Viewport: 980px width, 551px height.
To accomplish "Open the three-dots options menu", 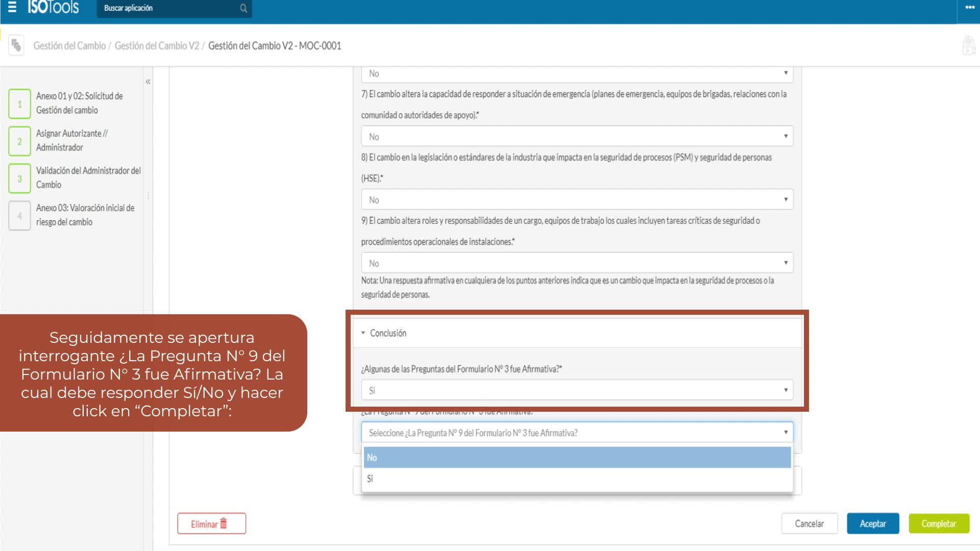I will click(970, 8).
